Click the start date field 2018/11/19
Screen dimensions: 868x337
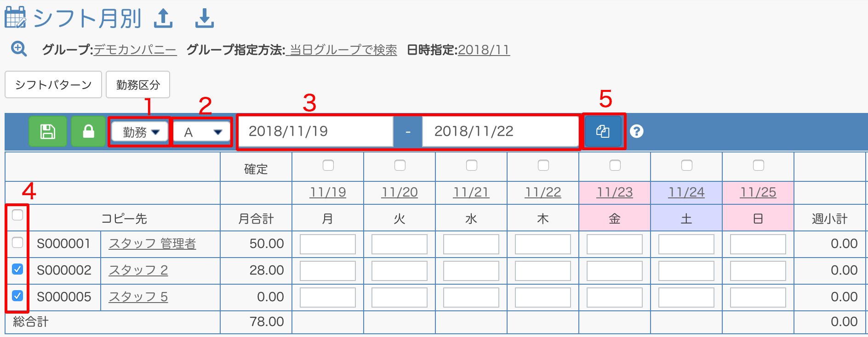[316, 131]
